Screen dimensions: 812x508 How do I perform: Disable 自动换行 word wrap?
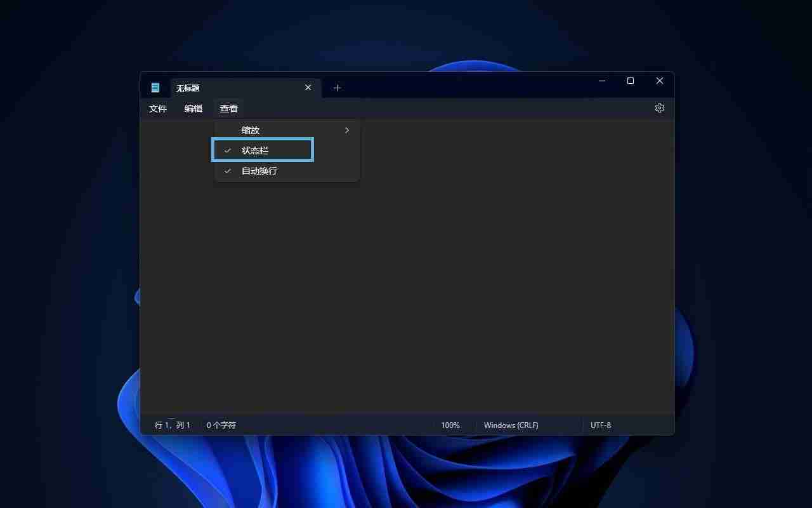259,170
